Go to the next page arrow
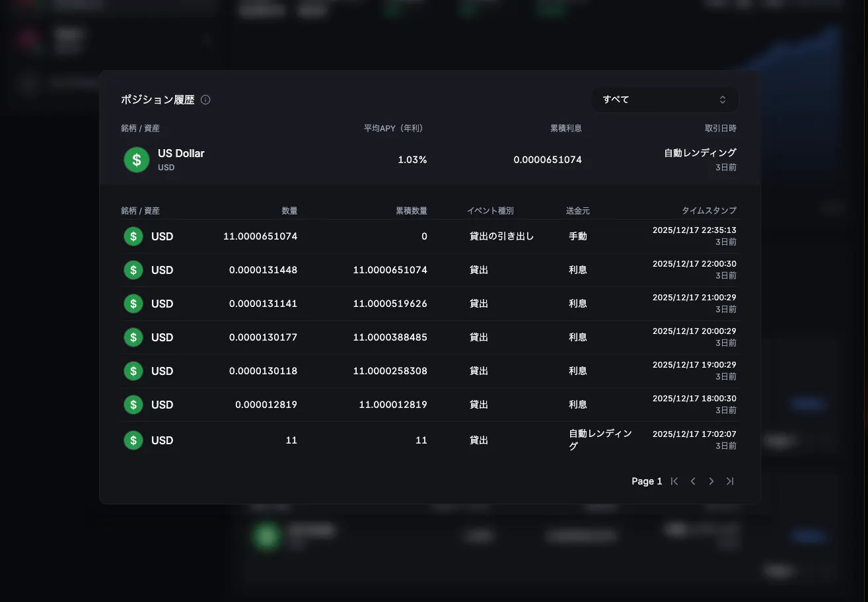Image resolution: width=868 pixels, height=602 pixels. [711, 481]
